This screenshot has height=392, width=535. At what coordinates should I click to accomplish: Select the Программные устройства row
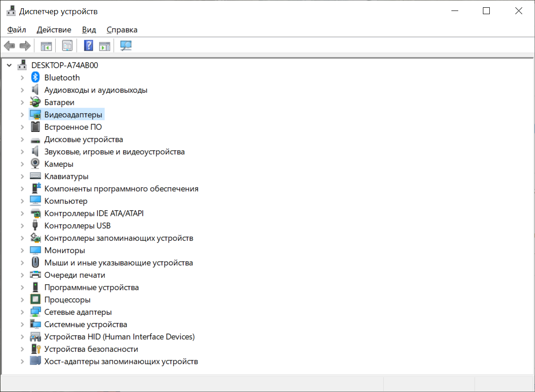pos(91,287)
